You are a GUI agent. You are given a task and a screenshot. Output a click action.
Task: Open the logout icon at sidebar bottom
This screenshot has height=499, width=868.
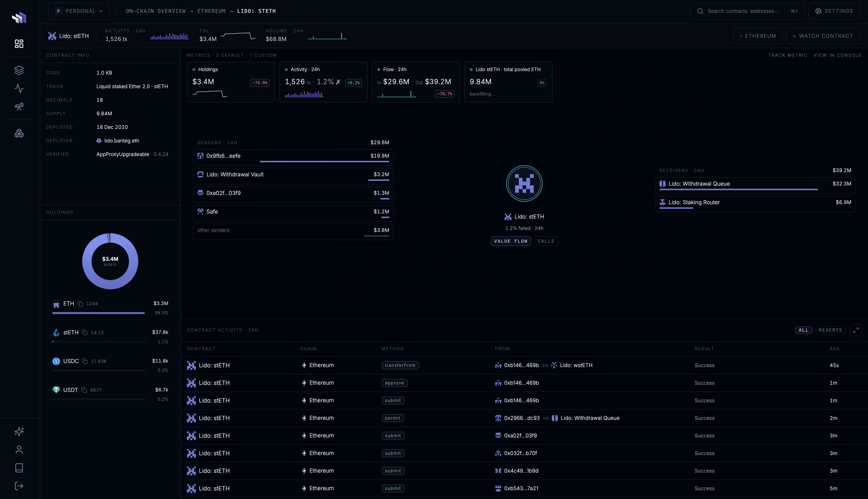pyautogui.click(x=19, y=486)
